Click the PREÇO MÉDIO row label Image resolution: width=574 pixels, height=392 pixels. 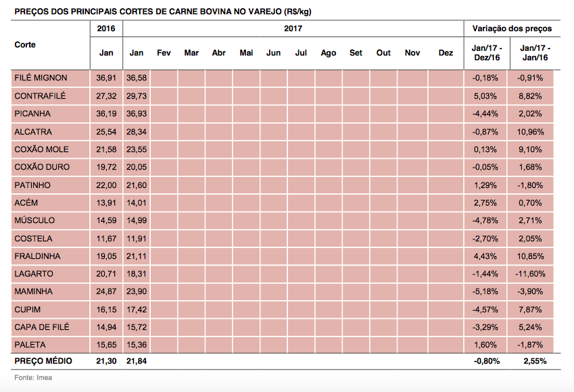(43, 361)
